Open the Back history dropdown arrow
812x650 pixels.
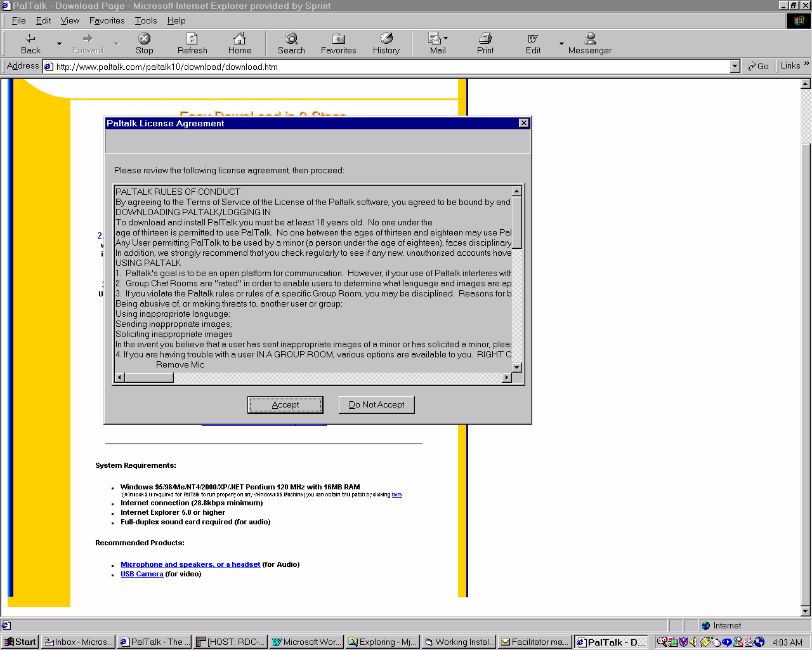[59, 44]
